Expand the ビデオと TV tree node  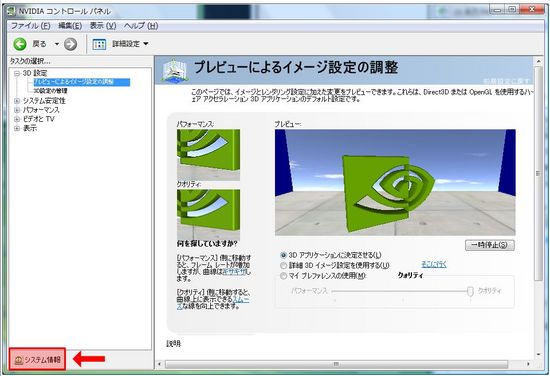tap(17, 119)
